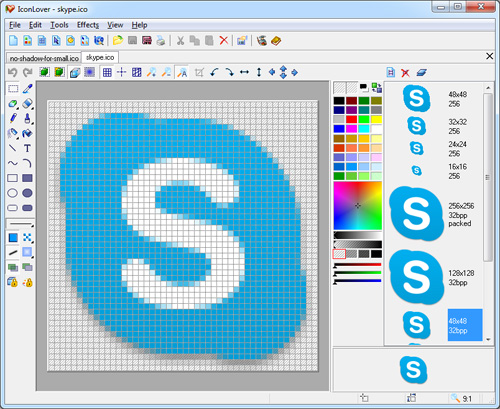Adjust the blue channel slider
The image size is (500, 409).
pos(358,281)
